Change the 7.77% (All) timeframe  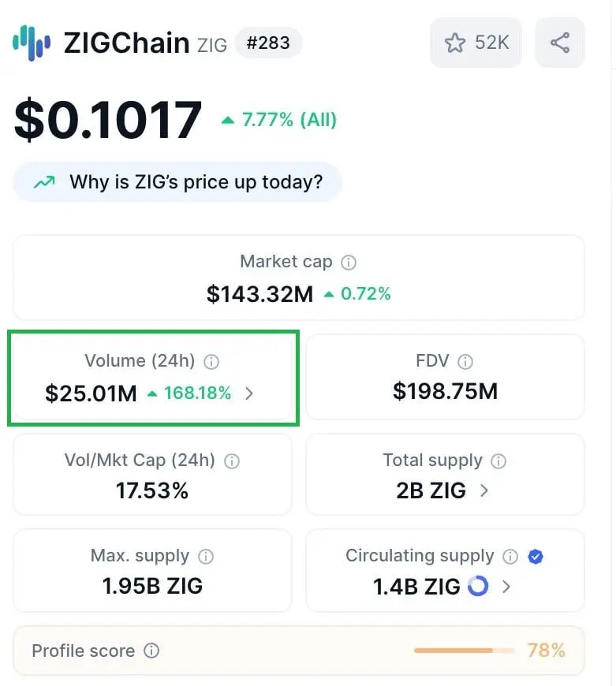[279, 120]
